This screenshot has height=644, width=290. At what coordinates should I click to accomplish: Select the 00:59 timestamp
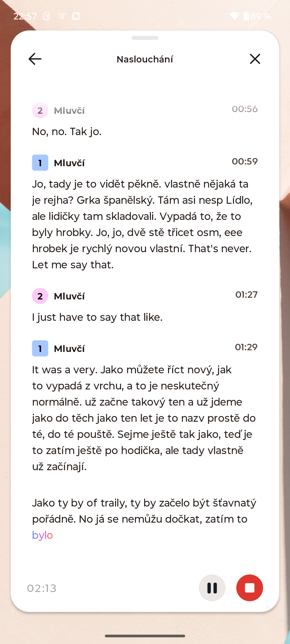[x=244, y=161]
